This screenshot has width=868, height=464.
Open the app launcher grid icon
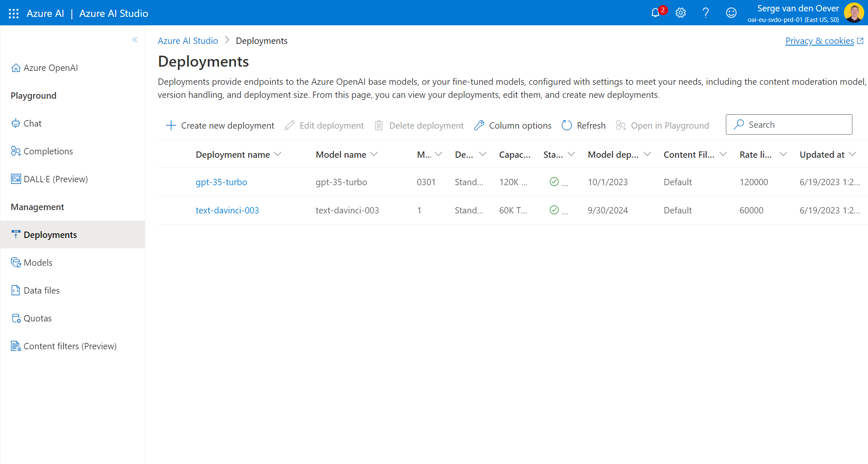[x=13, y=13]
